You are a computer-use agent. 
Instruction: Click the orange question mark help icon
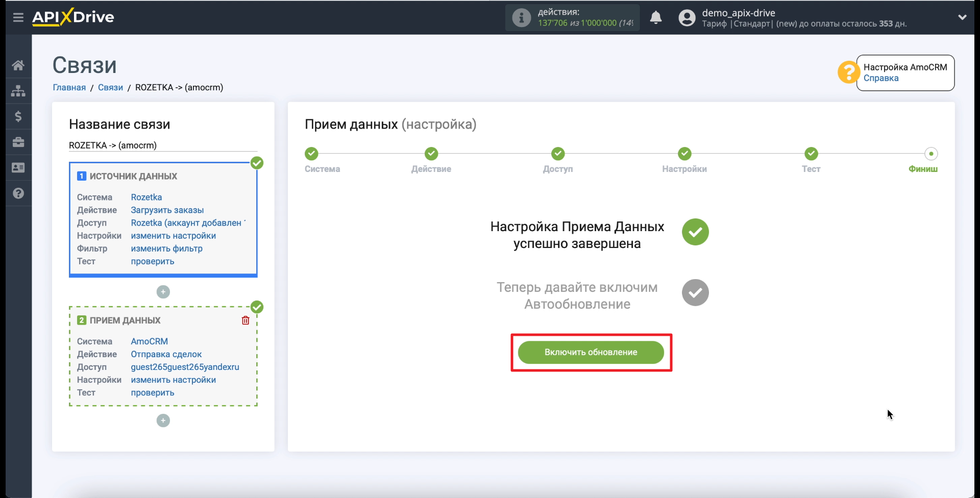(x=848, y=72)
